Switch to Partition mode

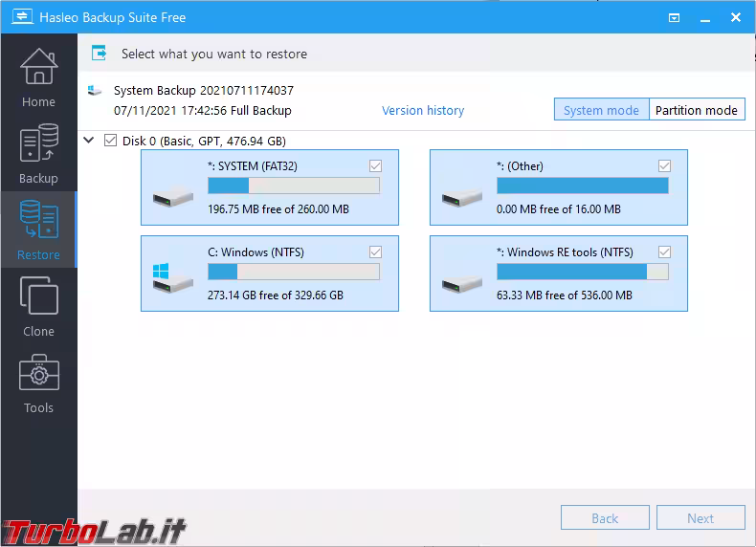(x=696, y=110)
